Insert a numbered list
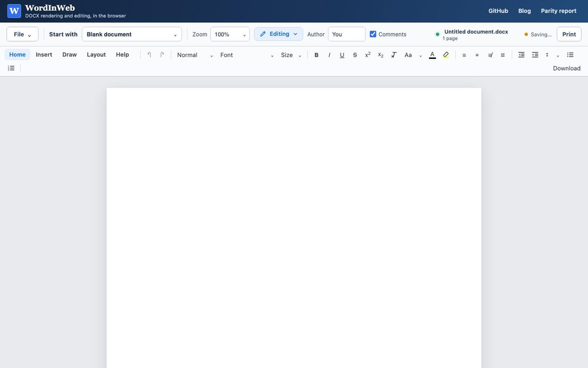 click(11, 68)
